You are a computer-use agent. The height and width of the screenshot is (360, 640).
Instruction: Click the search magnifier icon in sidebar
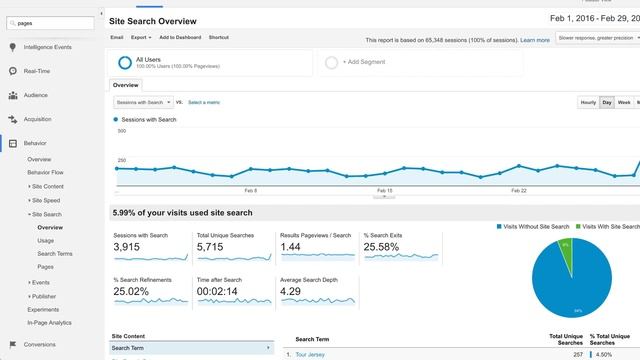pos(13,23)
